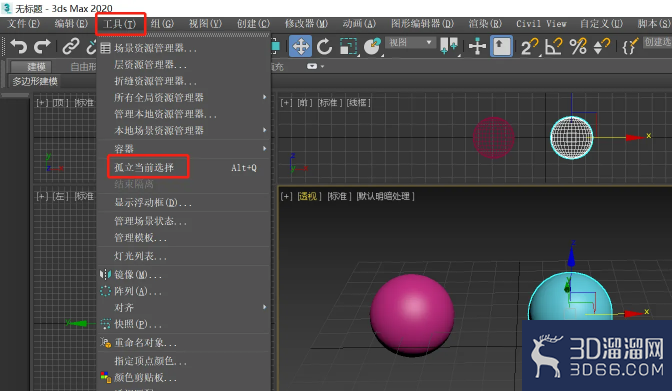The width and height of the screenshot is (672, 391).
Task: Open the 组(G) menu
Action: (162, 24)
